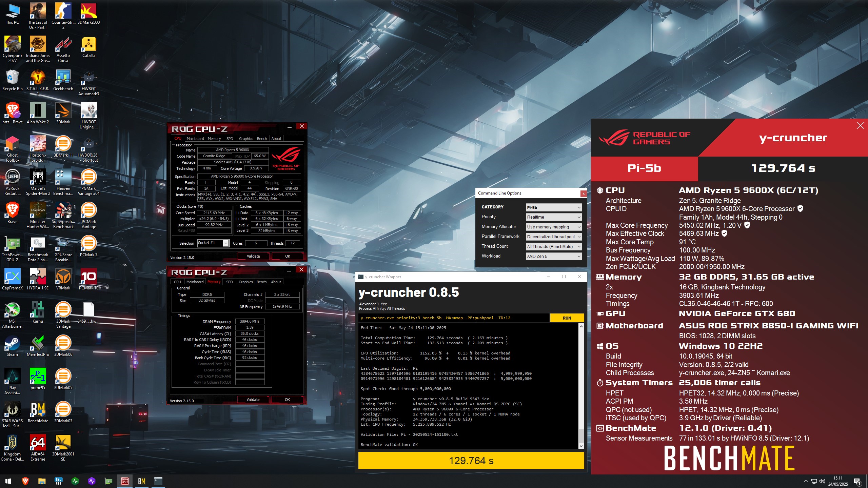Expand the Priority dropdown set to Realtime
Screen dimensions: 868x488
click(554, 217)
